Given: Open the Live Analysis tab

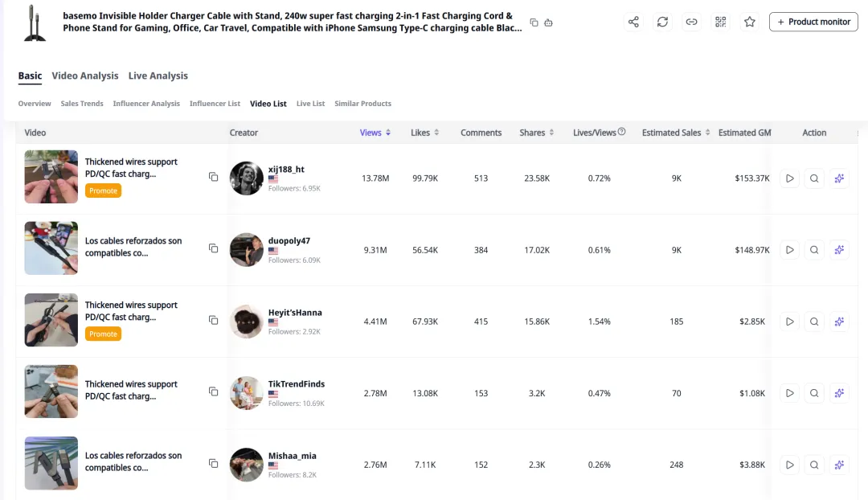Looking at the screenshot, I should tap(158, 76).
